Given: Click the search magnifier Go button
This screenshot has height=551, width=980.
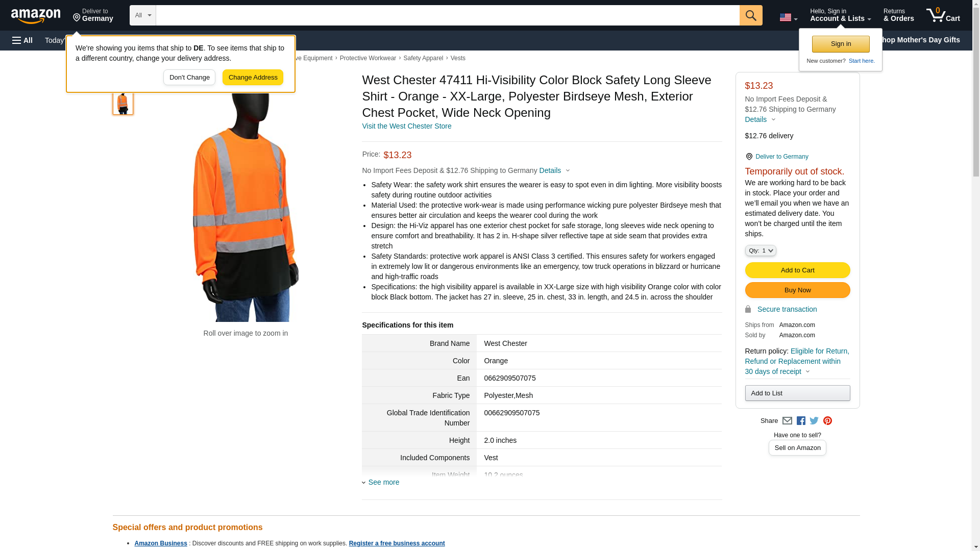Looking at the screenshot, I should (750, 15).
